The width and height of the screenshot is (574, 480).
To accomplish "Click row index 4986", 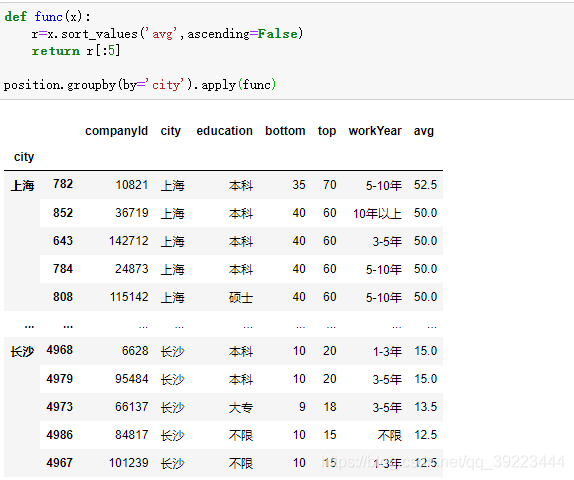I will click(x=60, y=435).
